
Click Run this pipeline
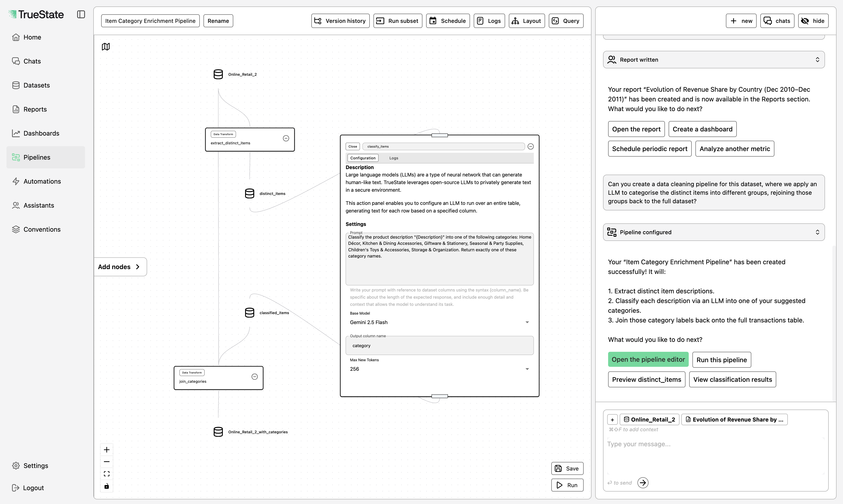(x=722, y=360)
